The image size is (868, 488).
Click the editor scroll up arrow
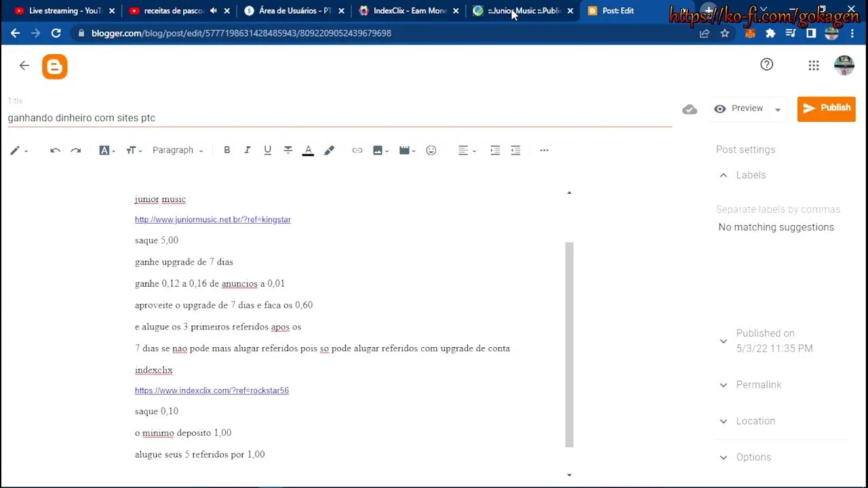pos(569,192)
